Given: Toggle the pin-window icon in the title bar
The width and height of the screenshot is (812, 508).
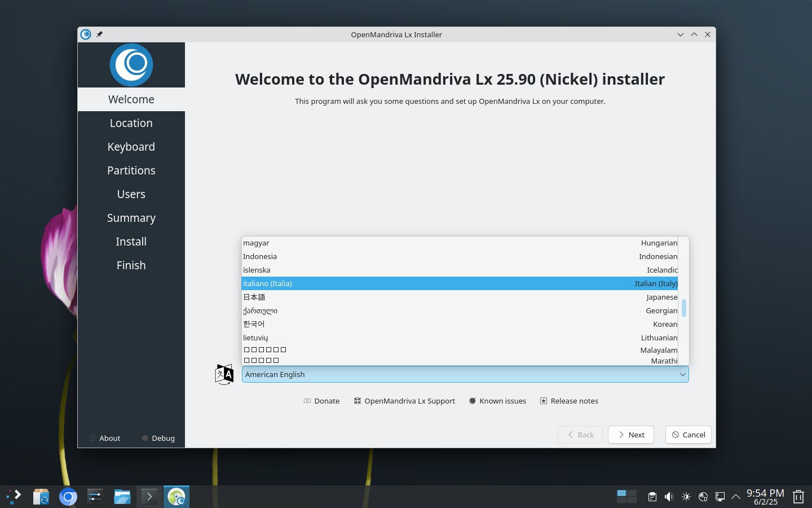Looking at the screenshot, I should pyautogui.click(x=99, y=34).
